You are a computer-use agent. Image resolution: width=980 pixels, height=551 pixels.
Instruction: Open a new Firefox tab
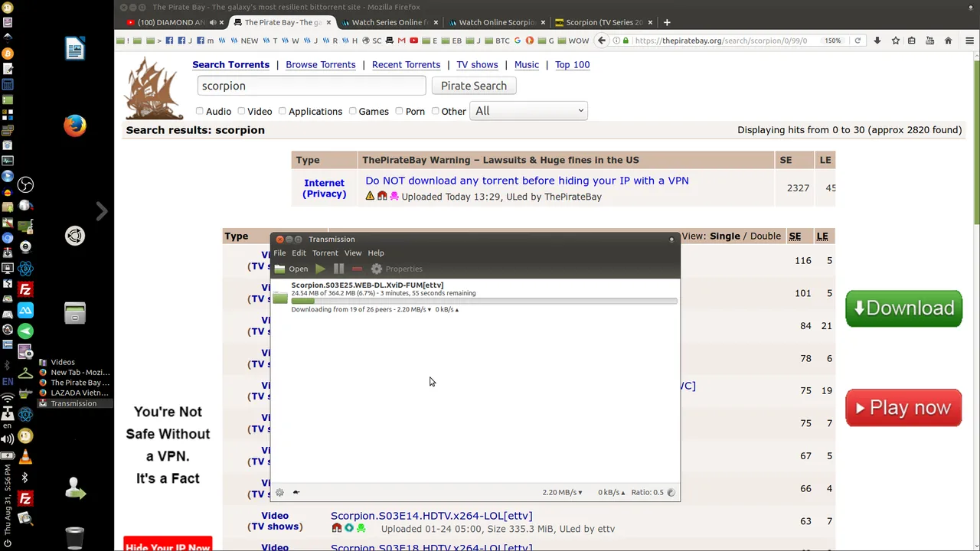coord(667,22)
